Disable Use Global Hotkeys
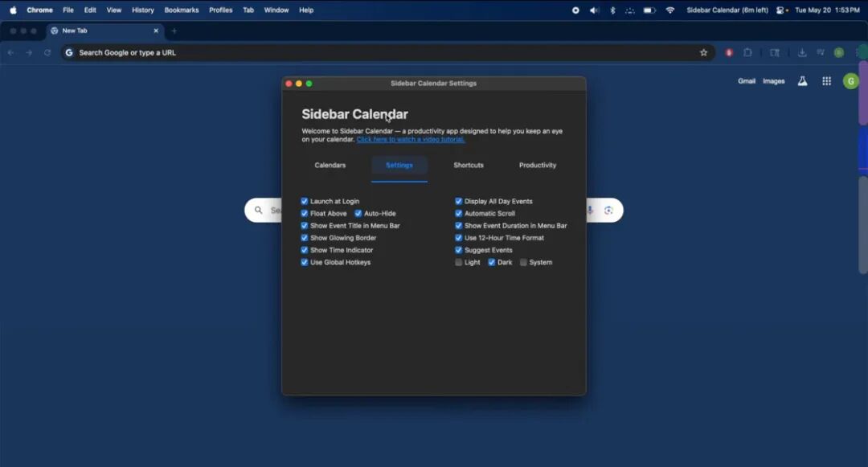Screen dimensions: 868x467 coord(304,262)
